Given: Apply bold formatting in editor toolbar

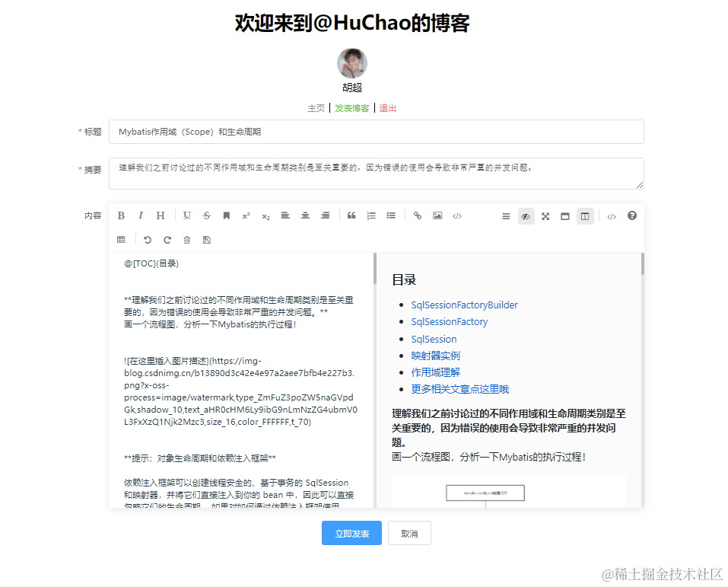Looking at the screenshot, I should click(121, 215).
